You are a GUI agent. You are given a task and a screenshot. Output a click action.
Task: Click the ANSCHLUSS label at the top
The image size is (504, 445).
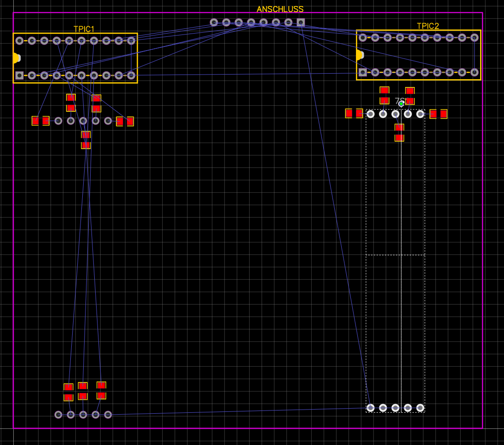click(x=281, y=8)
